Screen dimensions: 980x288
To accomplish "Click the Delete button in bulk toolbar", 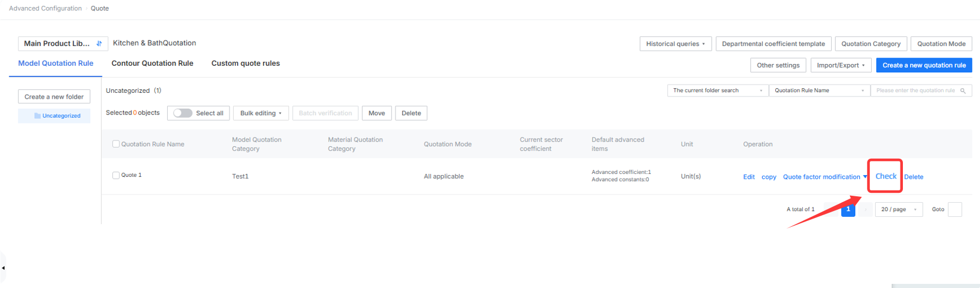I will tap(411, 113).
